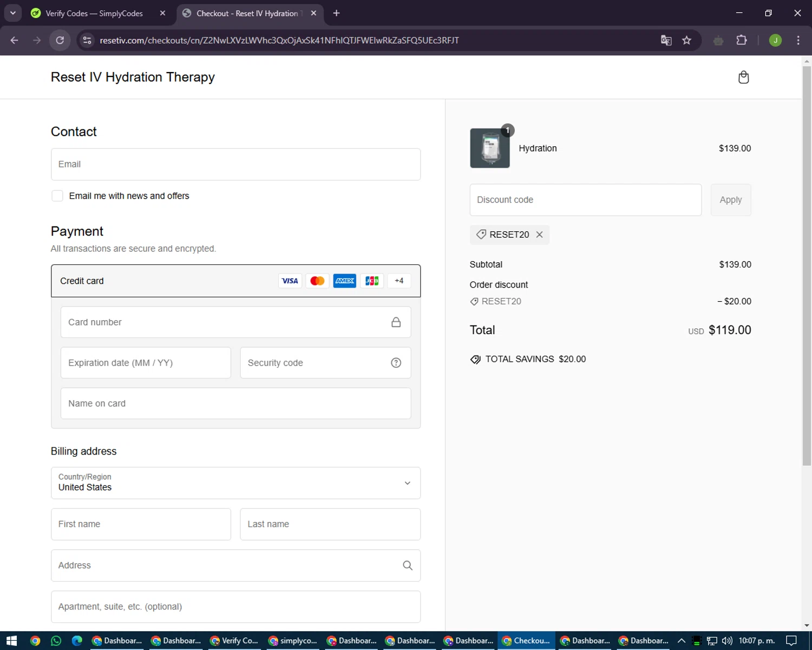Open the shopping cart bag icon
Image resolution: width=812 pixels, height=650 pixels.
[744, 77]
